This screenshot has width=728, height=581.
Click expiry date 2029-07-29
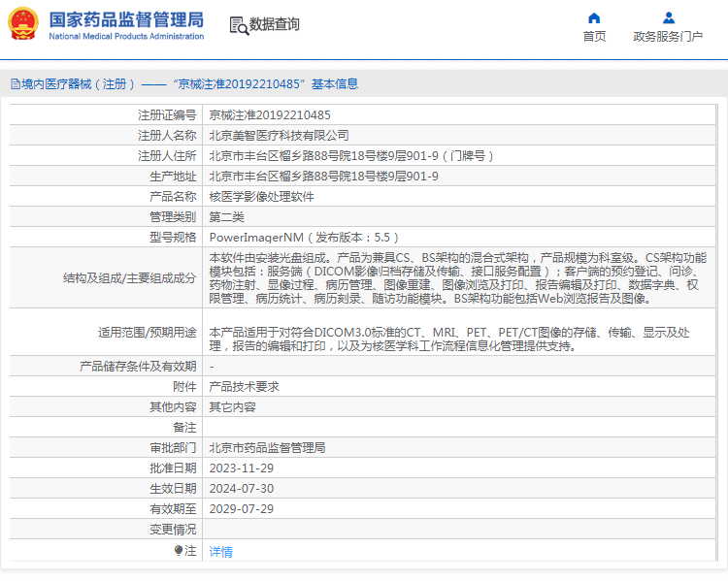242,509
